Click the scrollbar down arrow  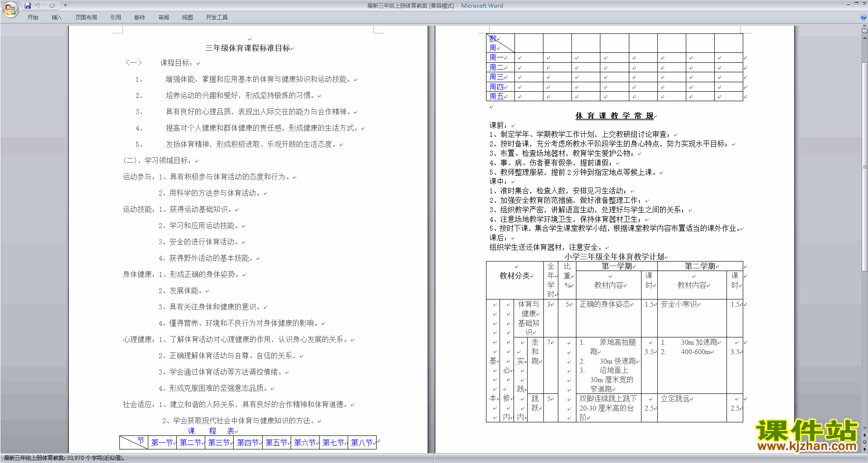coord(865,428)
